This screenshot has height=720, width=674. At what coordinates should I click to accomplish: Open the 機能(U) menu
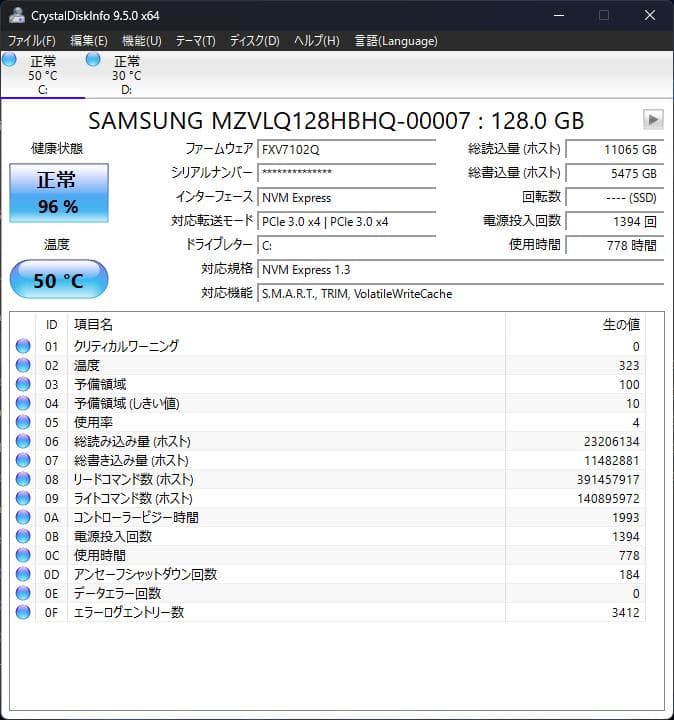141,41
